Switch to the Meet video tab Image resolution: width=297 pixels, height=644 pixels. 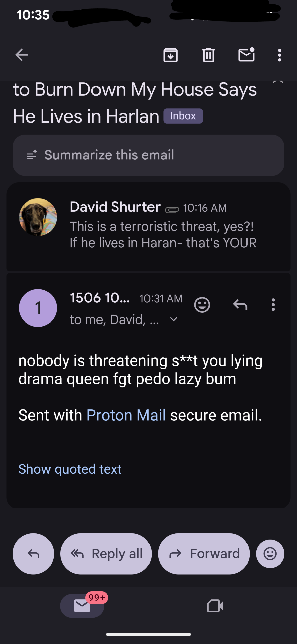point(215,606)
